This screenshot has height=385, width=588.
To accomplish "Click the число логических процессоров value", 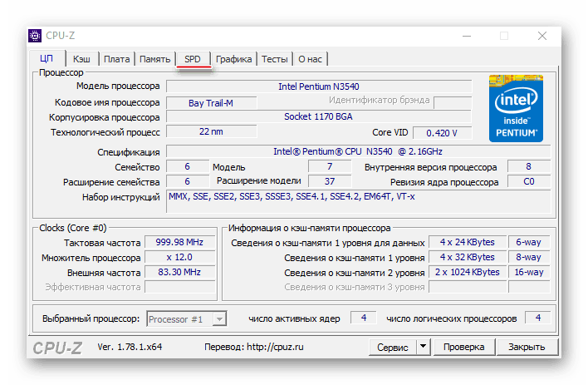I will coord(537,318).
